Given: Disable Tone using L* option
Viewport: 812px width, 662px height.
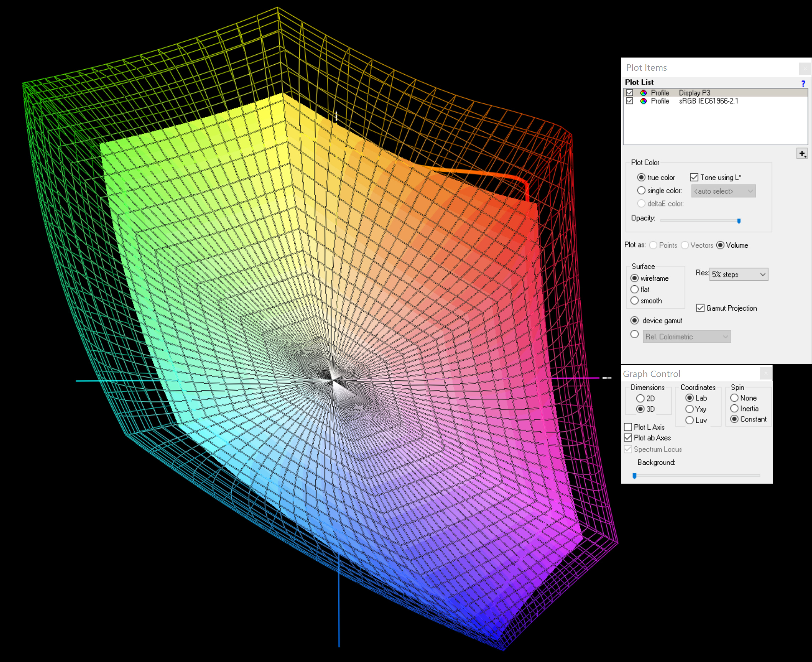Looking at the screenshot, I should coord(694,177).
